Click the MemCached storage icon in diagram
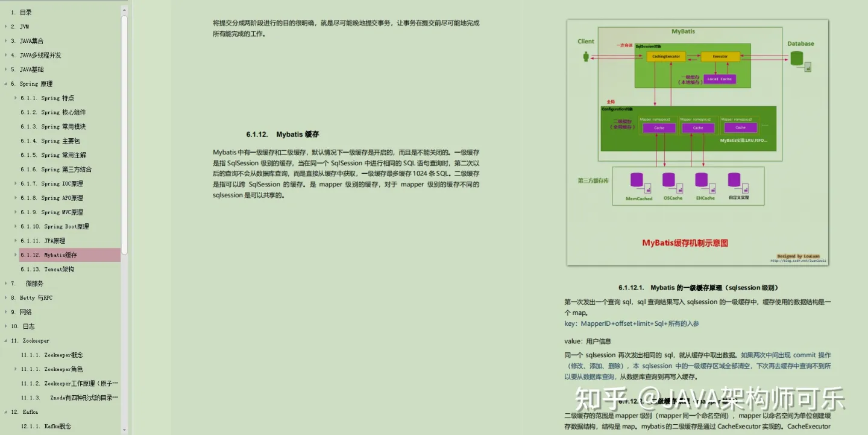The width and height of the screenshot is (868, 435). (637, 180)
